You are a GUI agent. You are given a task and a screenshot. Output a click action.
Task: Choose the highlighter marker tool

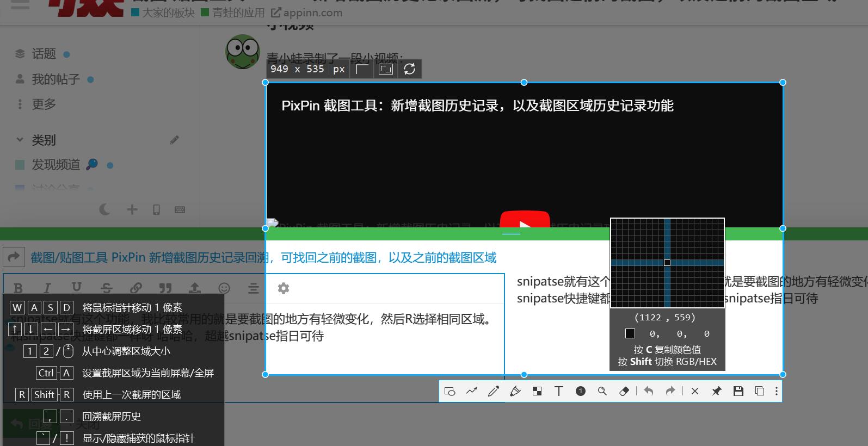pos(515,391)
